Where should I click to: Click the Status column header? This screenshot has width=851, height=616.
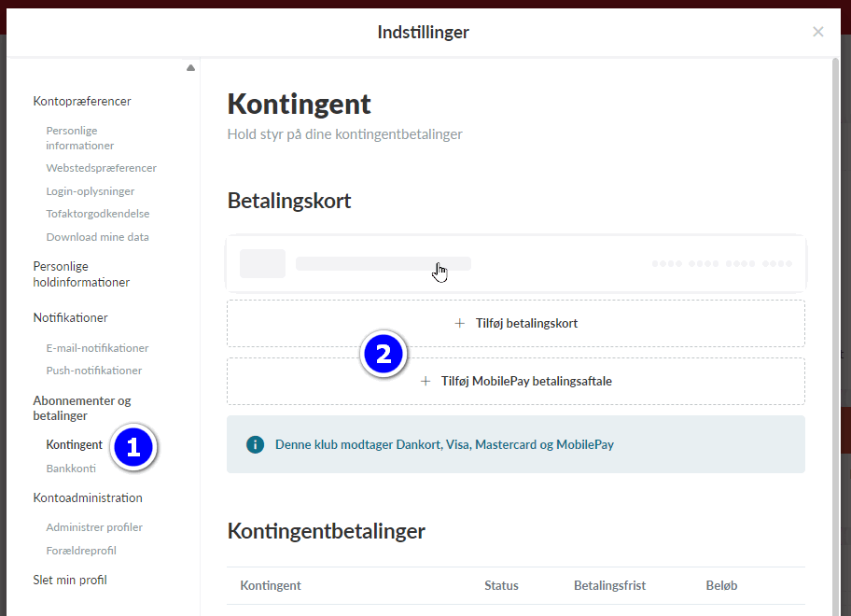click(x=501, y=585)
